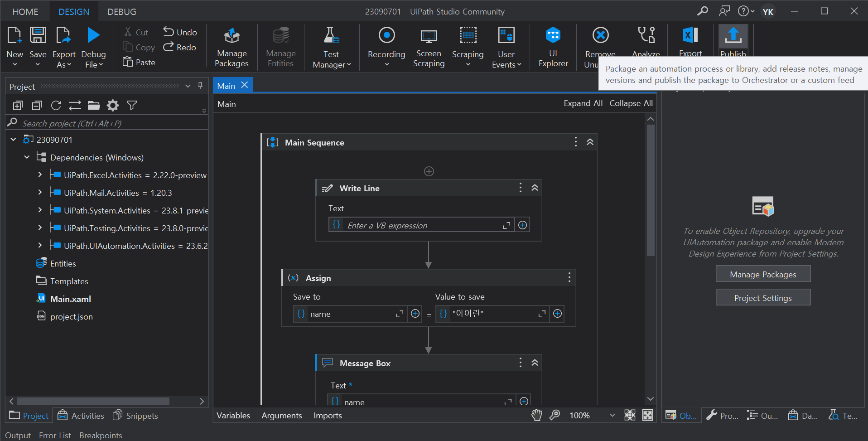Click Collapse All in project toolbar
The image size is (868, 441).
37,106
